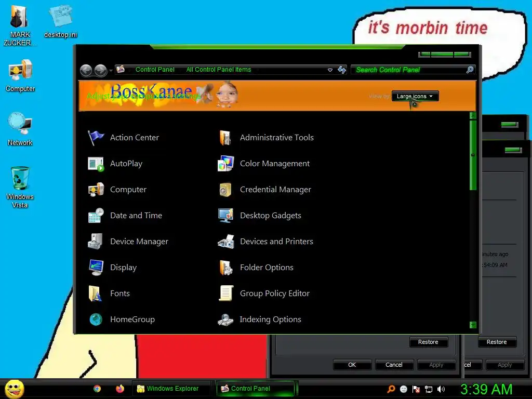
Task: Click Control Panel breadcrumb in address bar
Action: click(x=155, y=70)
